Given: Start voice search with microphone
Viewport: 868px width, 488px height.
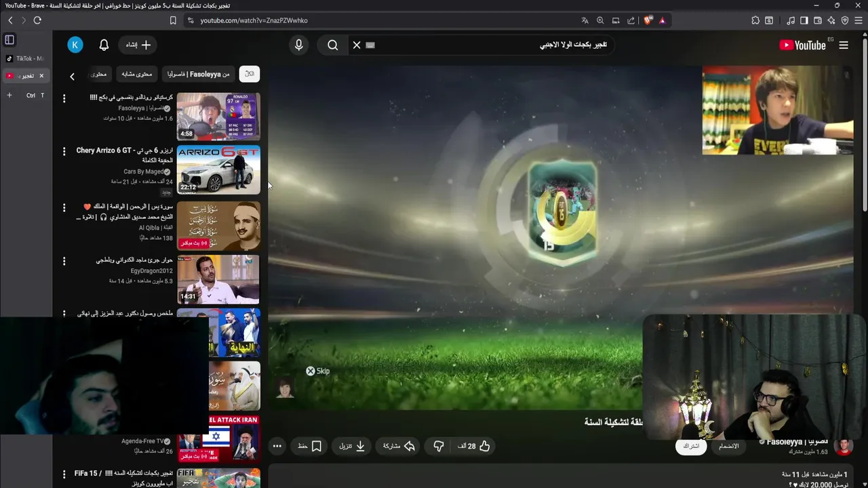Looking at the screenshot, I should (298, 45).
